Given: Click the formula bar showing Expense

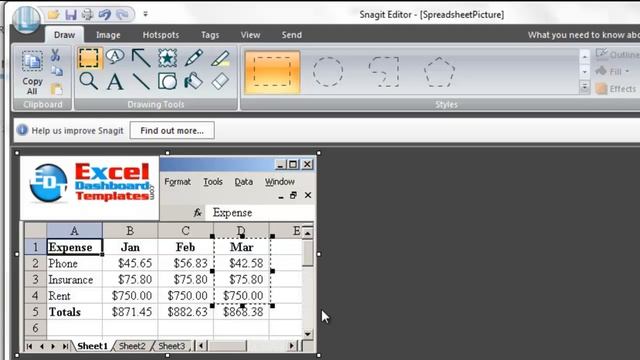Looking at the screenshot, I should coord(259,213).
